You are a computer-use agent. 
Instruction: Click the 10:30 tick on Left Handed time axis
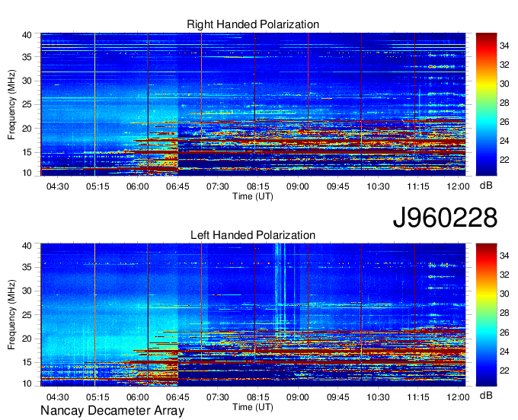pyautogui.click(x=378, y=397)
